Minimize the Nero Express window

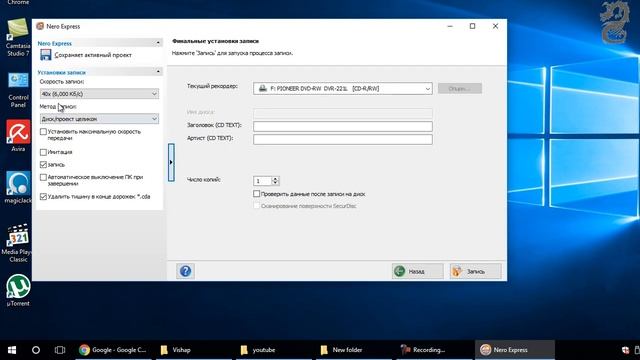[x=450, y=26]
